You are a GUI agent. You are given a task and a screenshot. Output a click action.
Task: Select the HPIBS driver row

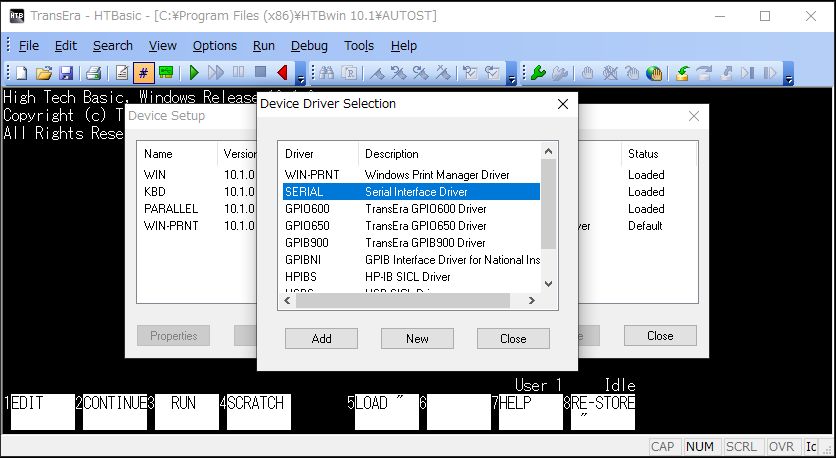click(x=411, y=277)
